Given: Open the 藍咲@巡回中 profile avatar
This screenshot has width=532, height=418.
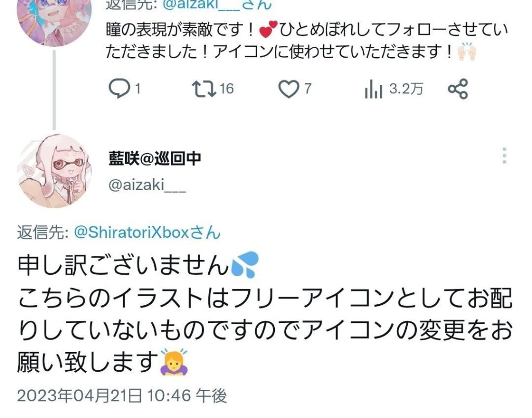Looking at the screenshot, I should click(x=55, y=171).
